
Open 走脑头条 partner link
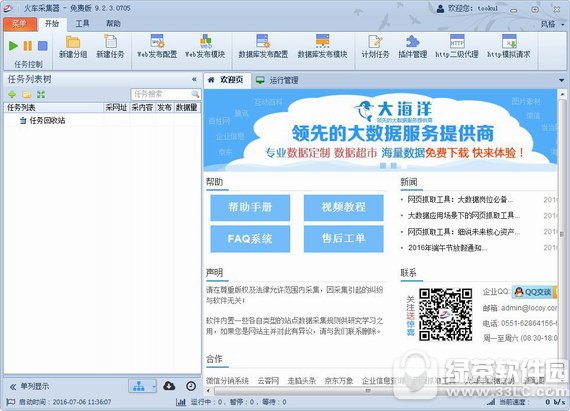click(302, 380)
